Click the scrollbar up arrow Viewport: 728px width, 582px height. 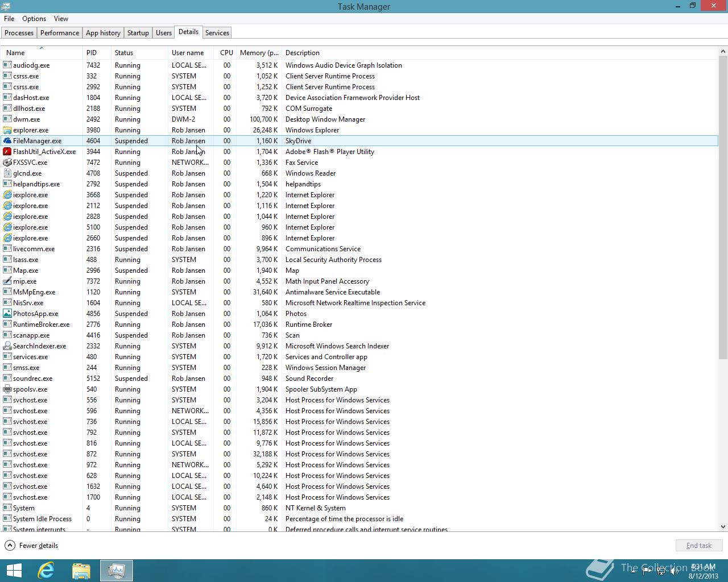(x=723, y=52)
